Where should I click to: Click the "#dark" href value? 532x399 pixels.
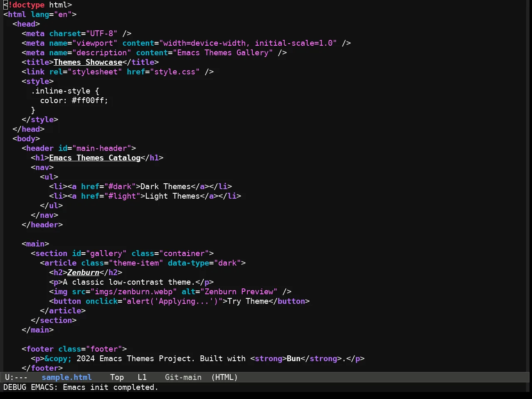[x=120, y=187]
